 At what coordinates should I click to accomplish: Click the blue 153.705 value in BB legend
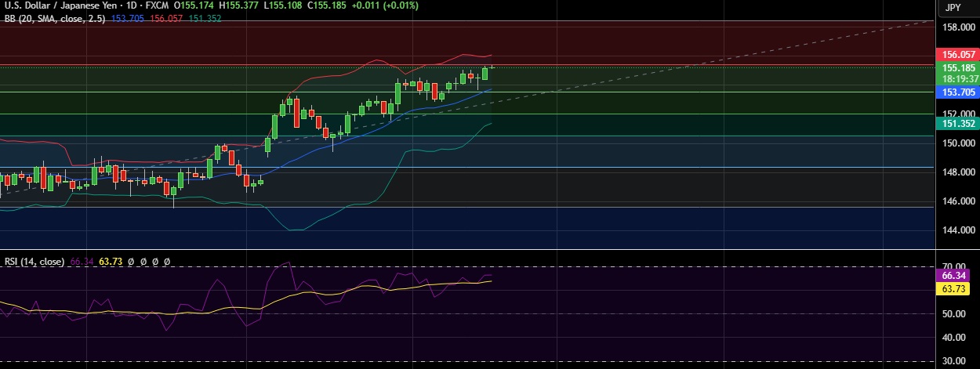click(x=128, y=18)
